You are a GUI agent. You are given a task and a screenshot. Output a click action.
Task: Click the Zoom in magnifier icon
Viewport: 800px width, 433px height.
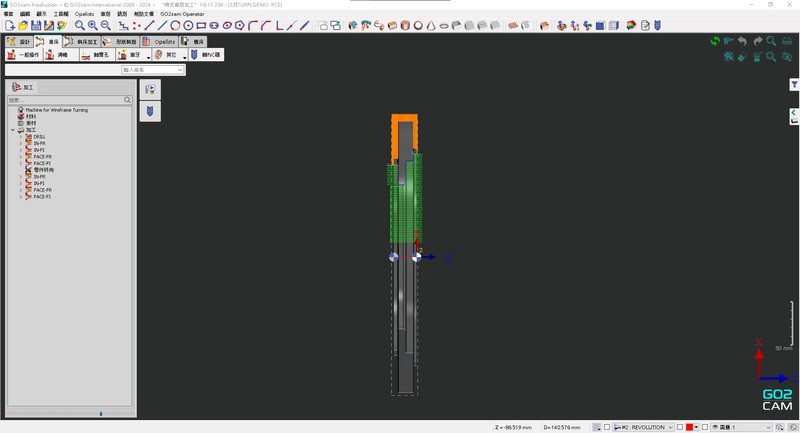(x=93, y=25)
